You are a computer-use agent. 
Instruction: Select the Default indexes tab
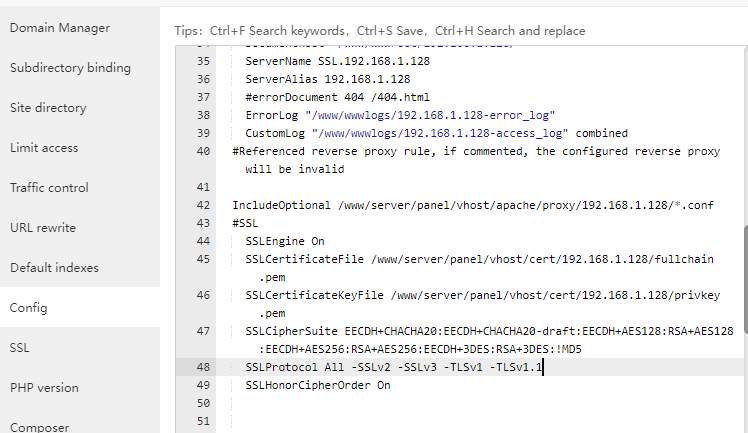pyautogui.click(x=56, y=268)
